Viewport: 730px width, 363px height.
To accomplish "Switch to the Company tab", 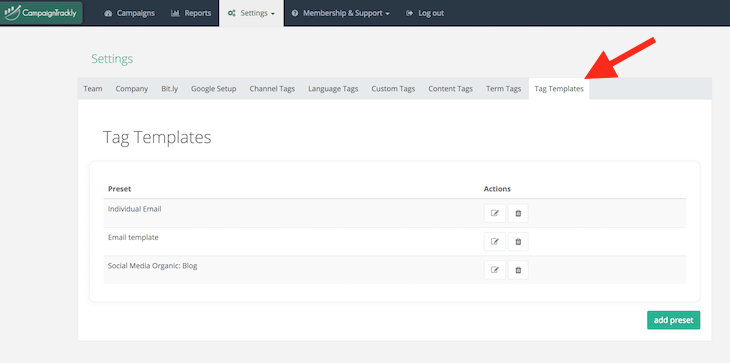I will point(132,88).
